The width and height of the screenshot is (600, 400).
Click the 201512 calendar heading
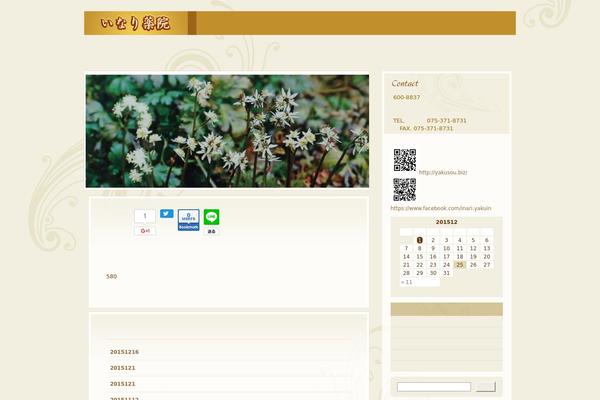click(x=446, y=222)
